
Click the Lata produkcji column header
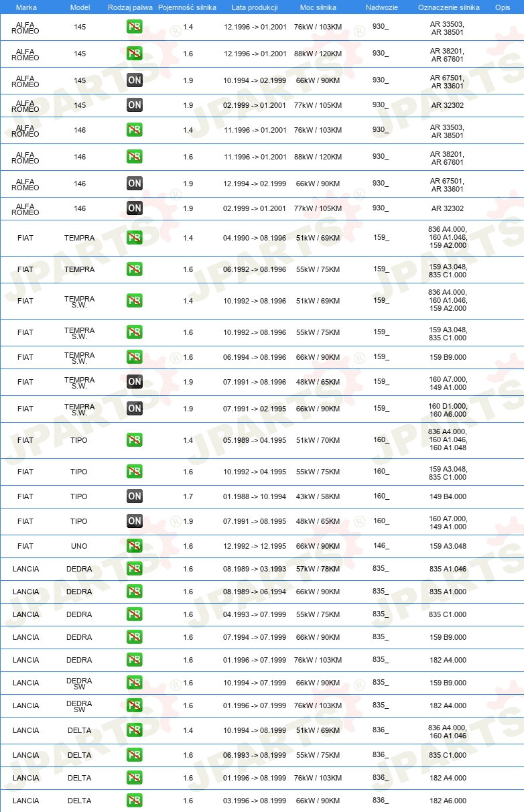tap(255, 7)
